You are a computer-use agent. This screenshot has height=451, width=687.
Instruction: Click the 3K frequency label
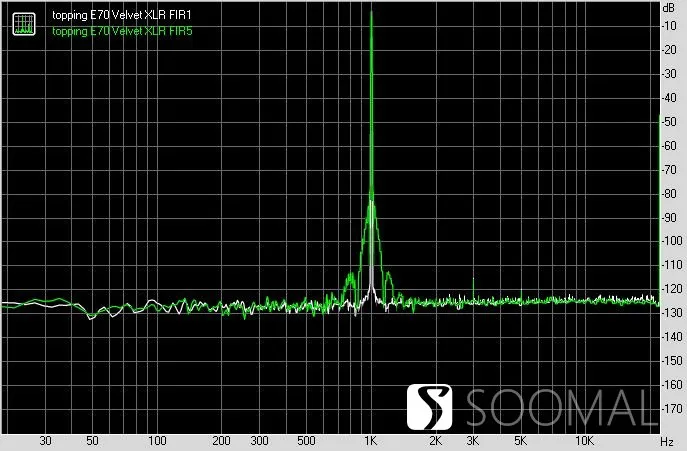coord(473,441)
